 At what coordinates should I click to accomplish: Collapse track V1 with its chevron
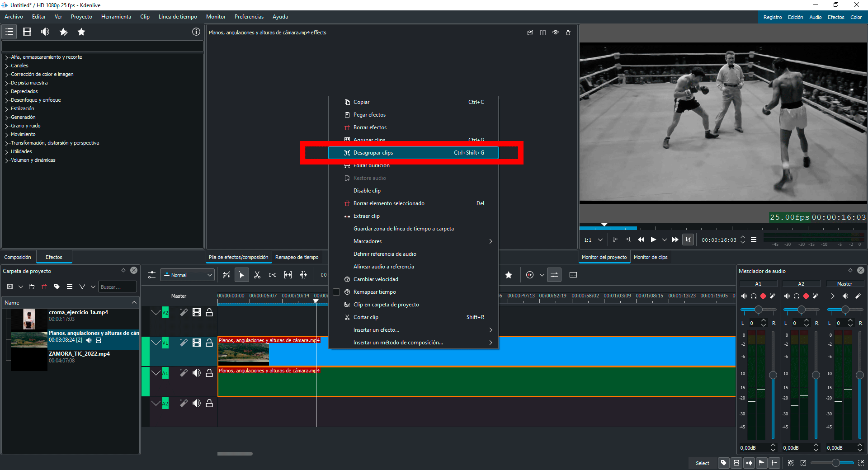point(156,343)
